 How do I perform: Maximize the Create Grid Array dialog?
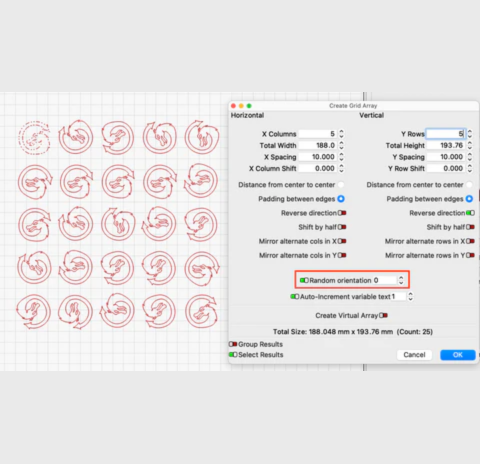[249, 106]
